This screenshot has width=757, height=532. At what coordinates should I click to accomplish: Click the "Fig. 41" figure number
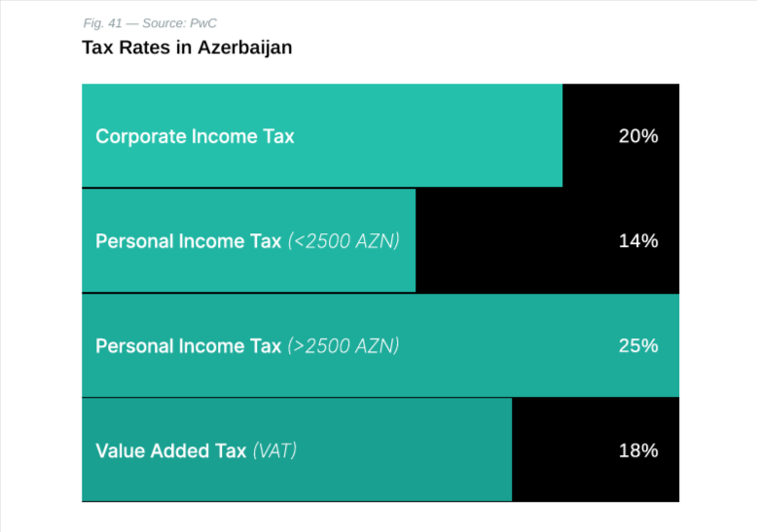pyautogui.click(x=102, y=23)
